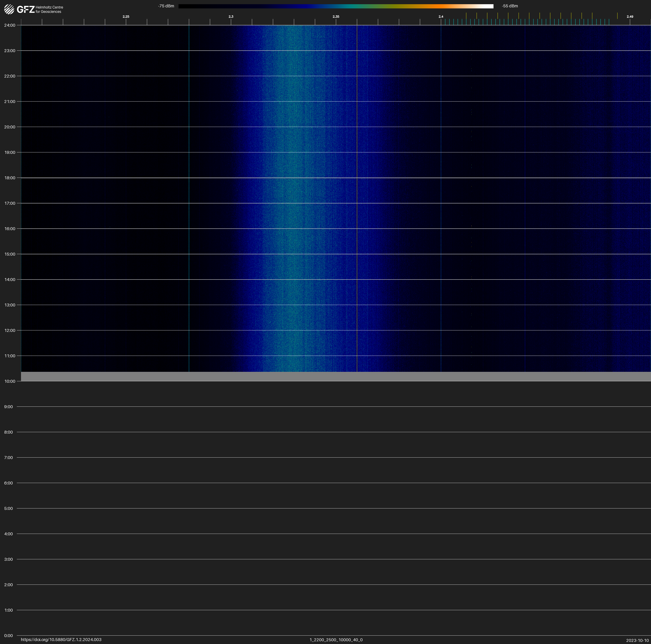651x644 pixels.
Task: Click the 12:00 time axis label
Action: pos(10,330)
